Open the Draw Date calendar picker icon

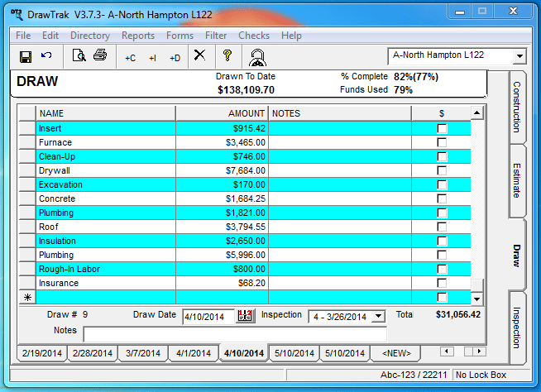[x=246, y=316]
